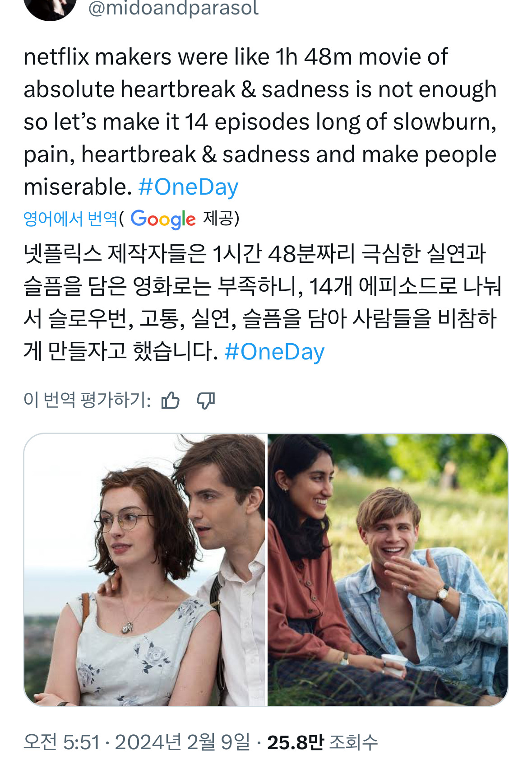This screenshot has height=765, width=532.
Task: Open the '25.8만 조회수' view count
Action: [322, 742]
